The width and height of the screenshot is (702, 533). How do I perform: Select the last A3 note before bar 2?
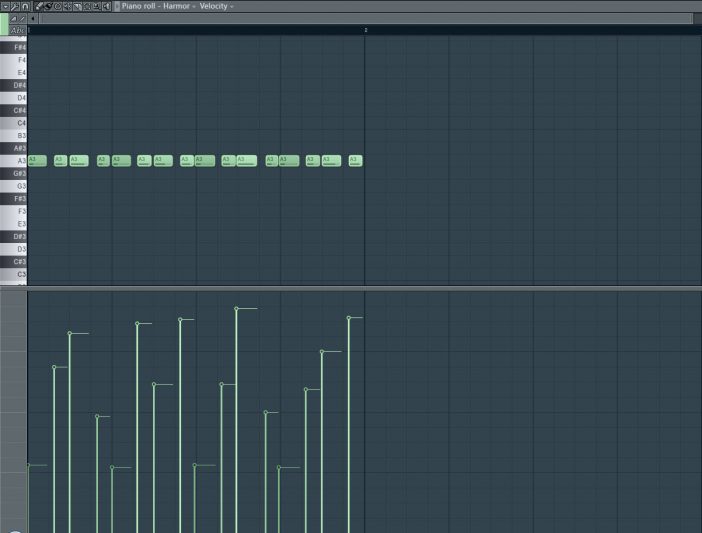pyautogui.click(x=355, y=161)
